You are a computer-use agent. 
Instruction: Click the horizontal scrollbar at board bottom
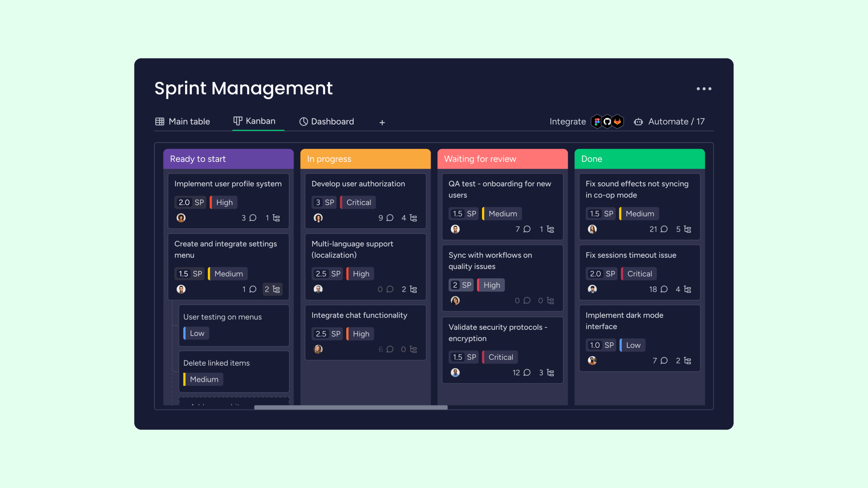351,407
